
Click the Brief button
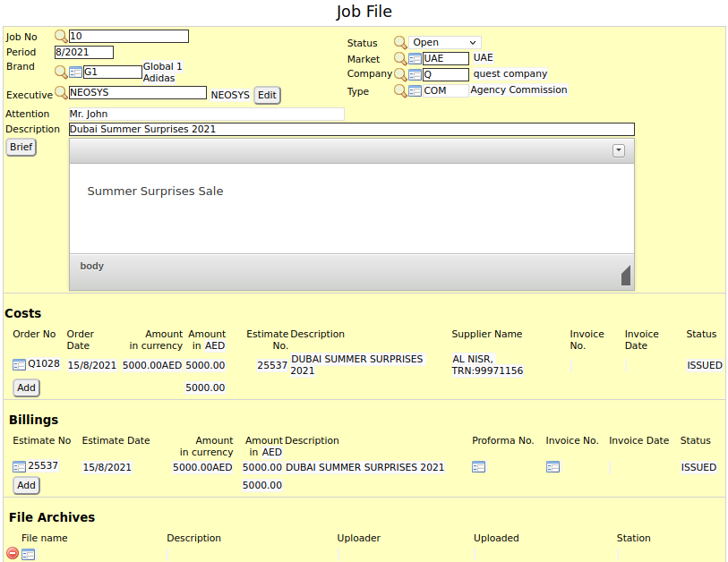coord(21,147)
